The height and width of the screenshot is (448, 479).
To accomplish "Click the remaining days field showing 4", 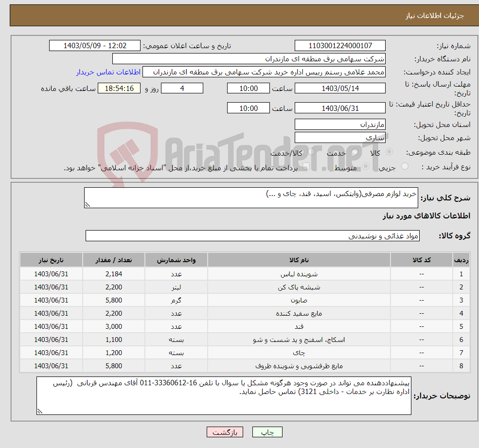I will (x=182, y=89).
